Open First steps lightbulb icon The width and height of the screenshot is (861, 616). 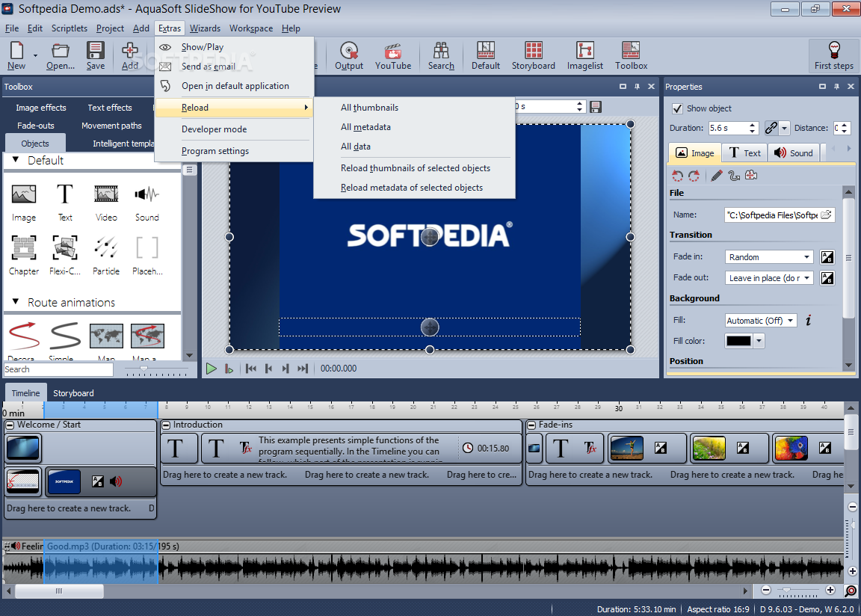[x=833, y=55]
